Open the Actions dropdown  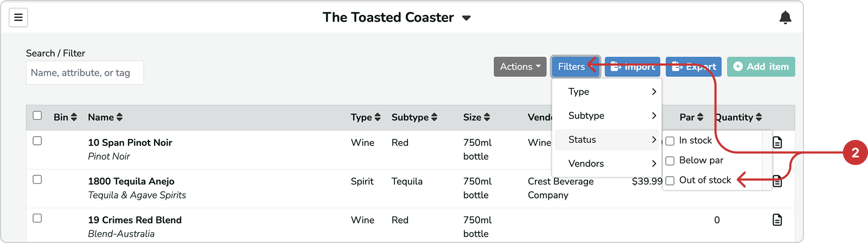tap(520, 67)
